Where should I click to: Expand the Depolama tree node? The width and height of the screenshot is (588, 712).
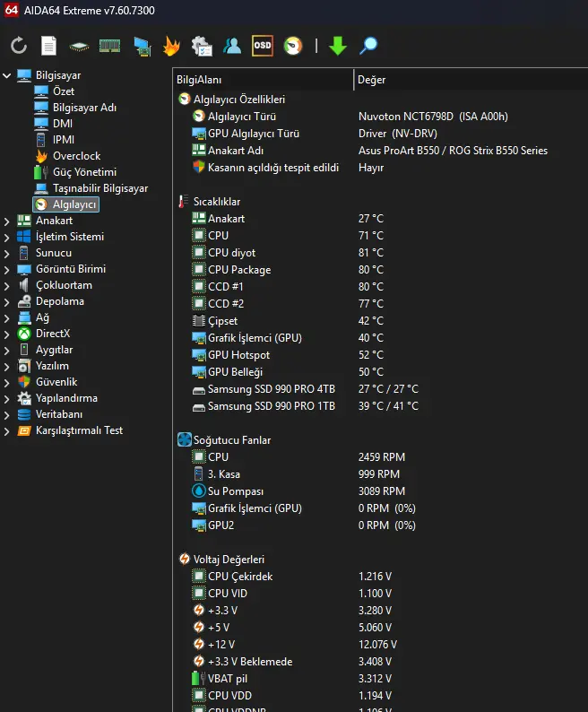(7, 301)
